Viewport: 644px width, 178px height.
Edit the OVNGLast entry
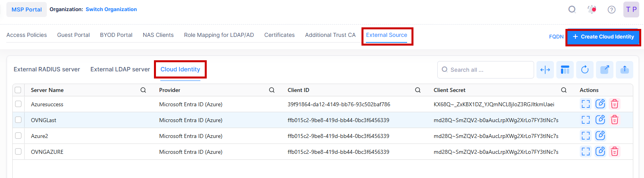pyautogui.click(x=600, y=120)
